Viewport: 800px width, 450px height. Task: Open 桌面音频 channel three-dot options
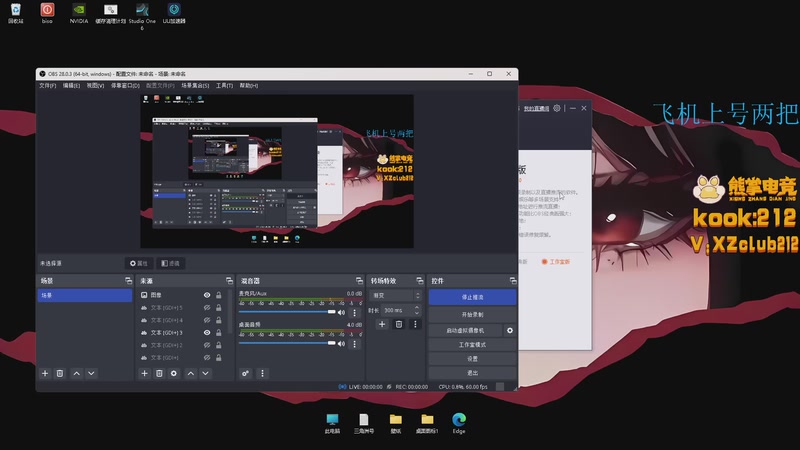coord(355,343)
